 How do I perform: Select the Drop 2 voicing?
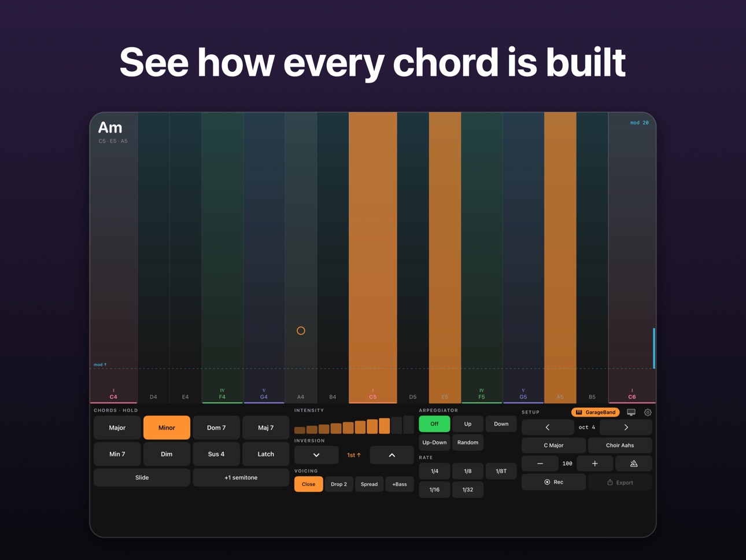339,484
